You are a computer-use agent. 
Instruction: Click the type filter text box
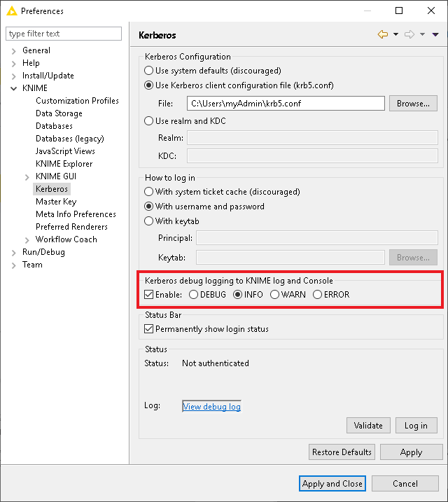tap(64, 34)
